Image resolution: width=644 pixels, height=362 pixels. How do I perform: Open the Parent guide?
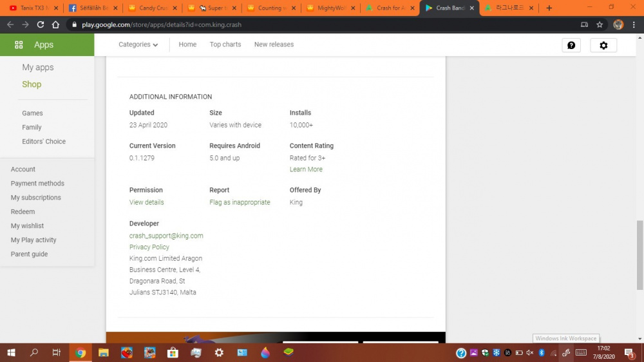29,254
